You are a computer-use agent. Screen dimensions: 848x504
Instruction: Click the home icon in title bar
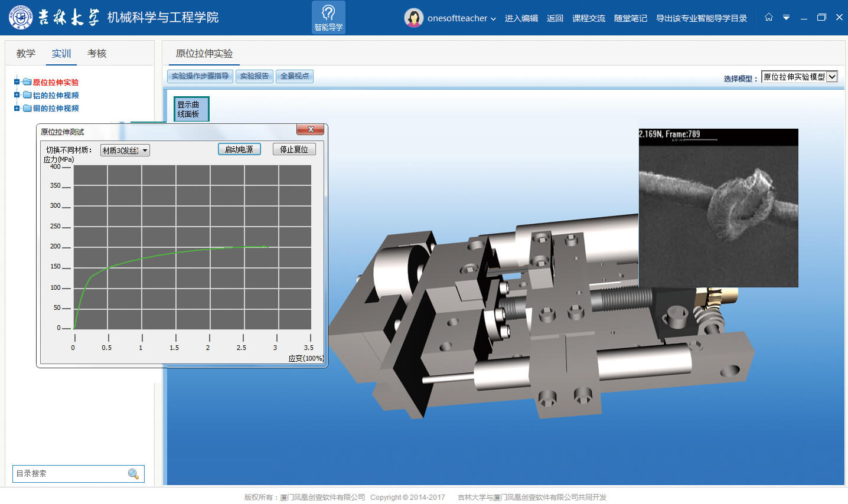click(x=768, y=17)
